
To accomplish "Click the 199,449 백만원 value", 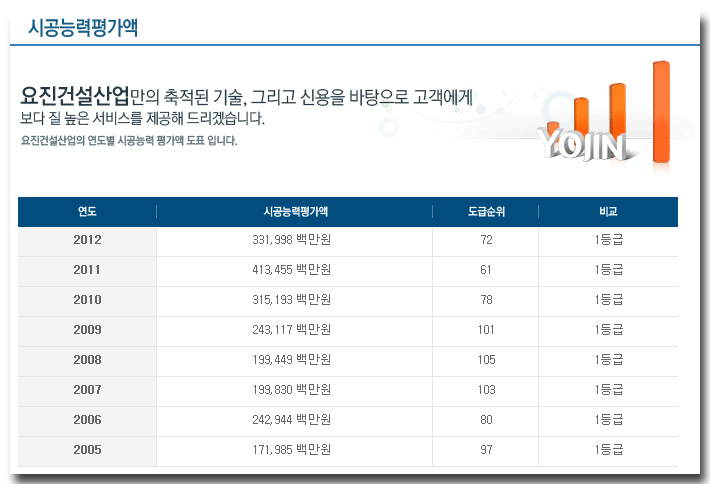I will [292, 359].
